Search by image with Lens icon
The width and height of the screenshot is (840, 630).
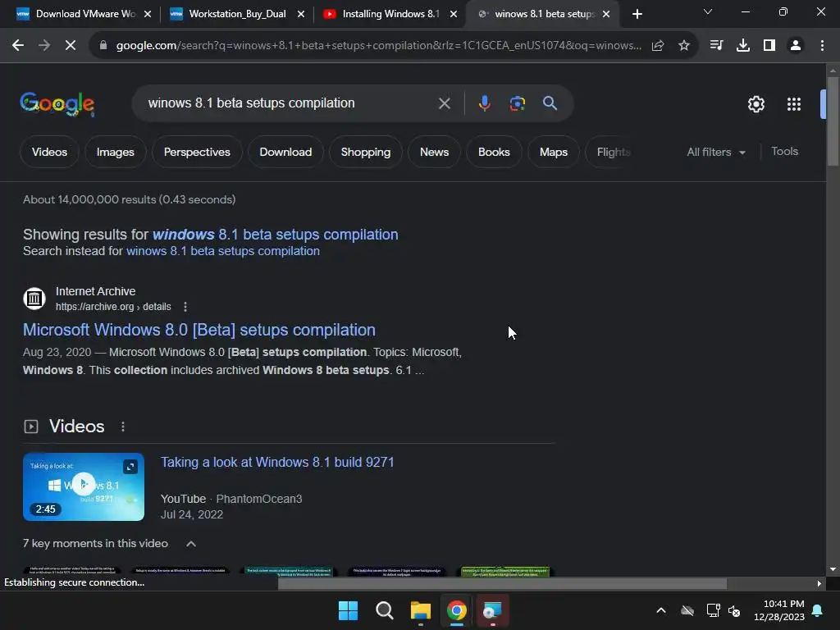517,103
